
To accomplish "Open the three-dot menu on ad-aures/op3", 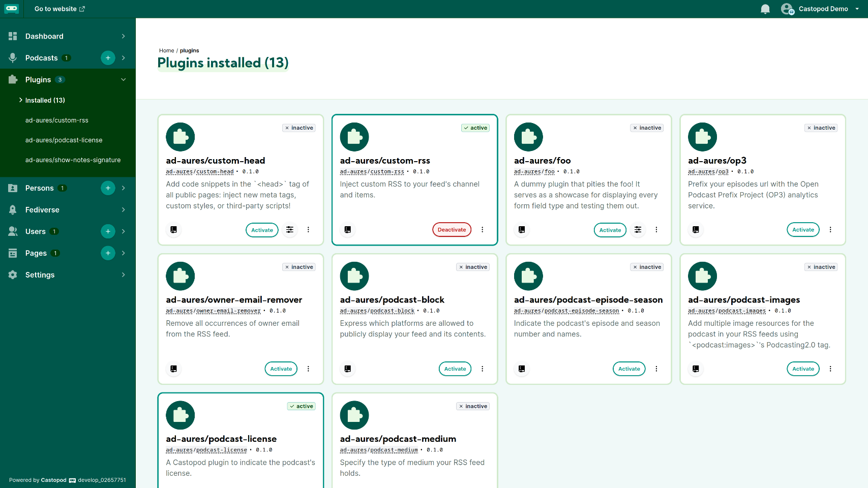I will point(830,229).
